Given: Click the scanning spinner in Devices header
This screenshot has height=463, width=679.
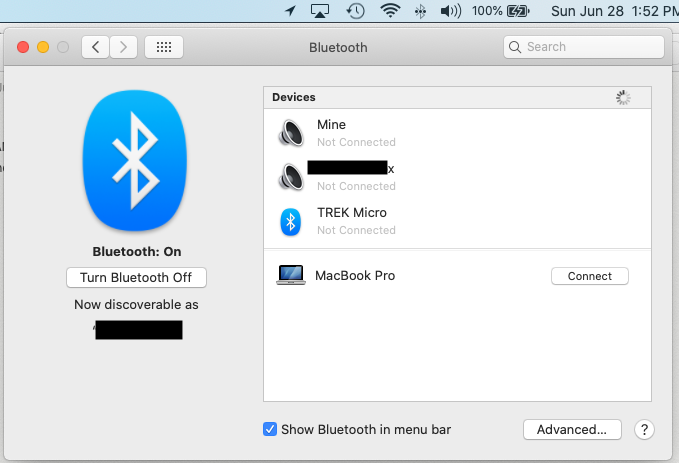Looking at the screenshot, I should tap(623, 97).
